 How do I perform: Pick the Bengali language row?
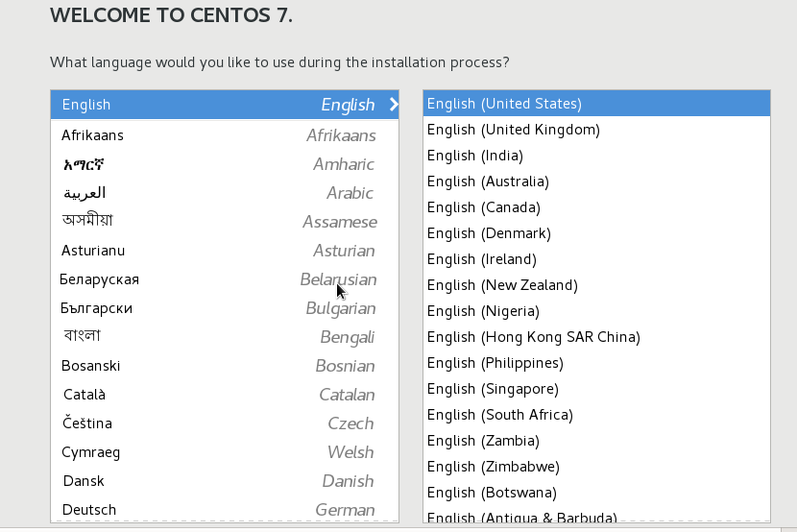(x=225, y=337)
